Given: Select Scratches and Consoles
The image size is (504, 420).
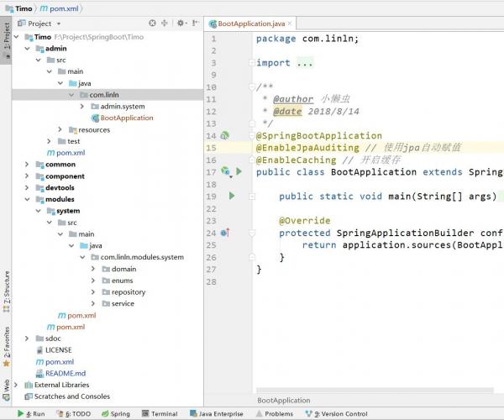Looking at the screenshot, I should (72, 396).
